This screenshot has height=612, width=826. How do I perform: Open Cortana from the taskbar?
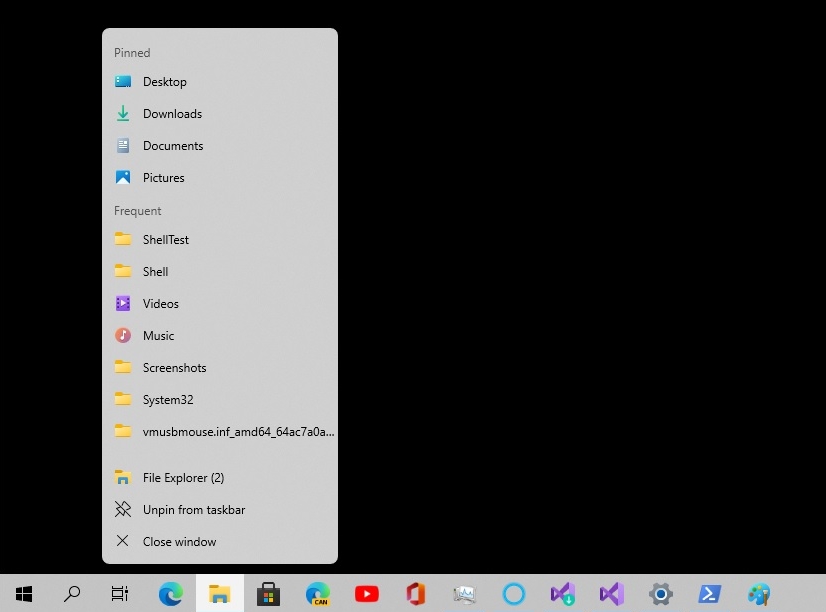click(514, 594)
